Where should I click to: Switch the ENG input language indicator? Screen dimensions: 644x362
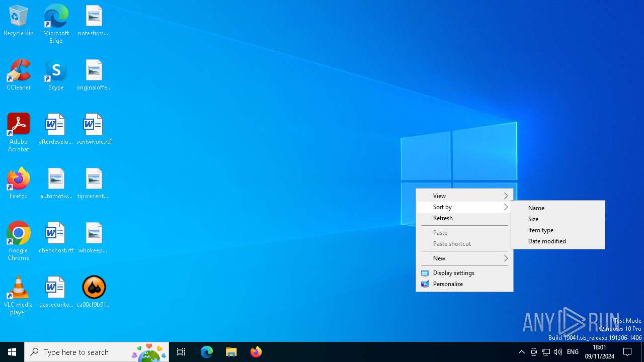(573, 352)
